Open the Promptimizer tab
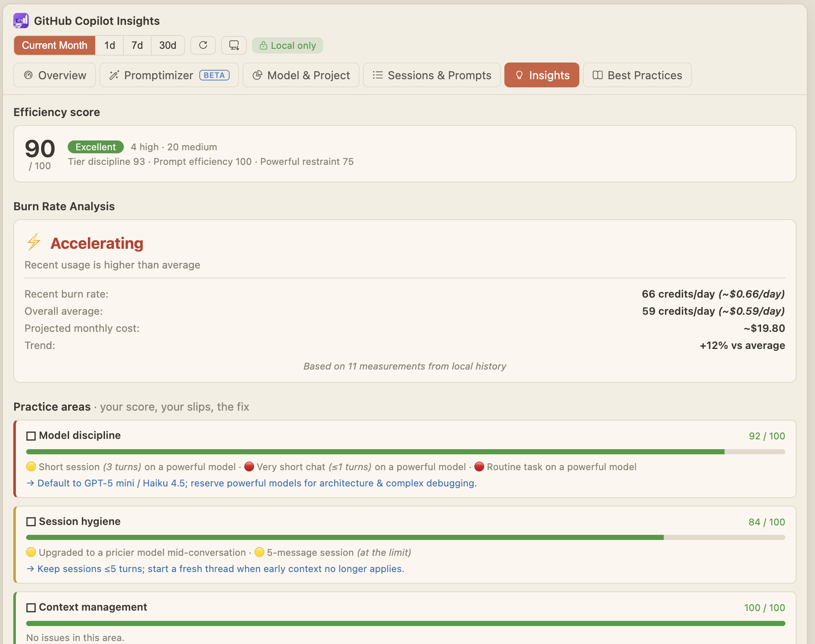Viewport: 815px width, 644px height. point(169,75)
